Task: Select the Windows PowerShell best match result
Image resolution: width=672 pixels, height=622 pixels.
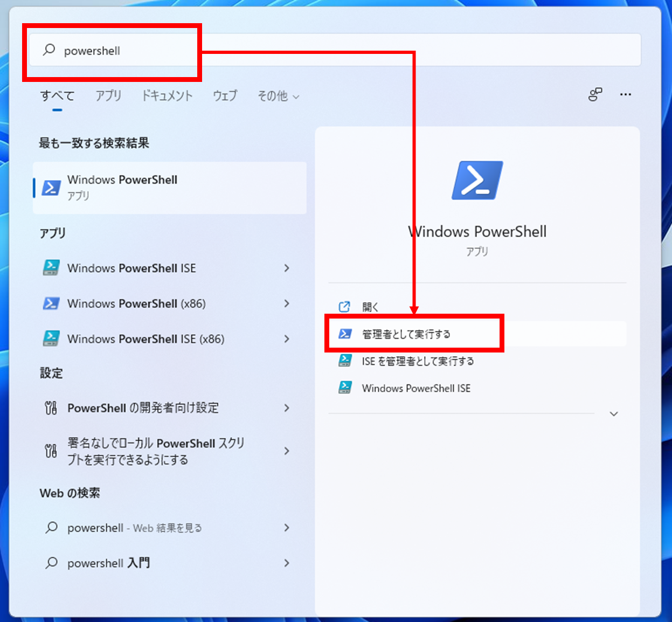Action: 170,188
